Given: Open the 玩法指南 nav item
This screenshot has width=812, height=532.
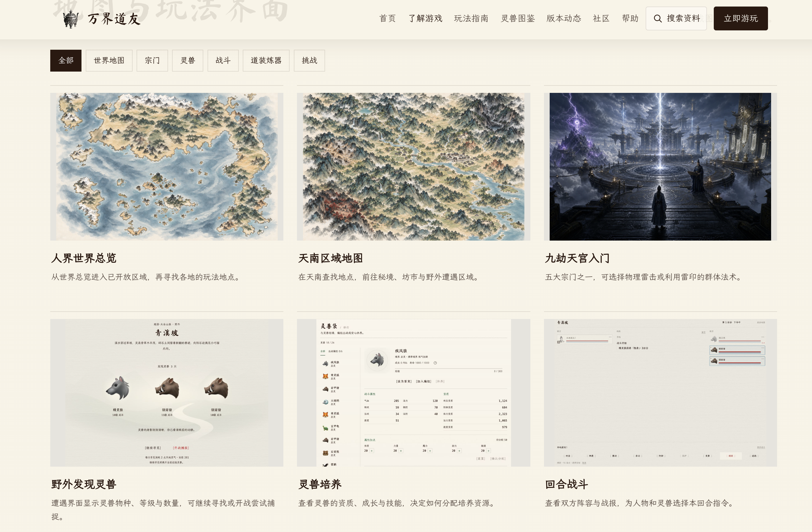Looking at the screenshot, I should click(471, 18).
